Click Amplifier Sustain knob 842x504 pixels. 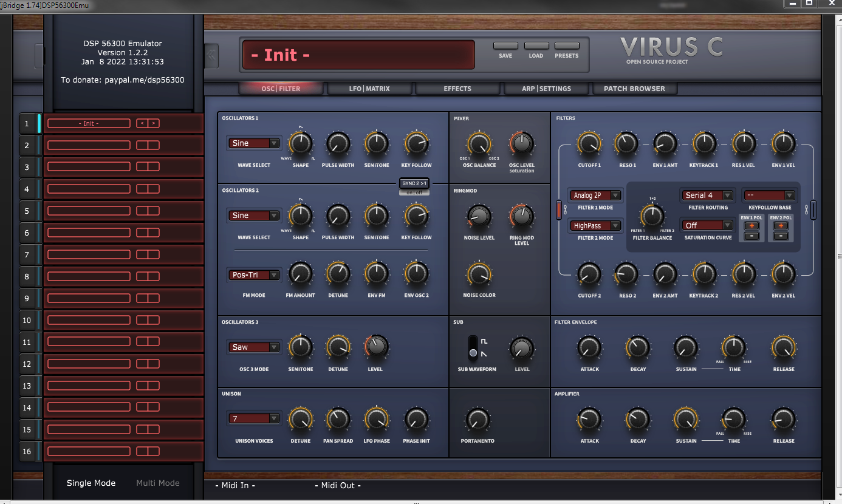point(686,419)
